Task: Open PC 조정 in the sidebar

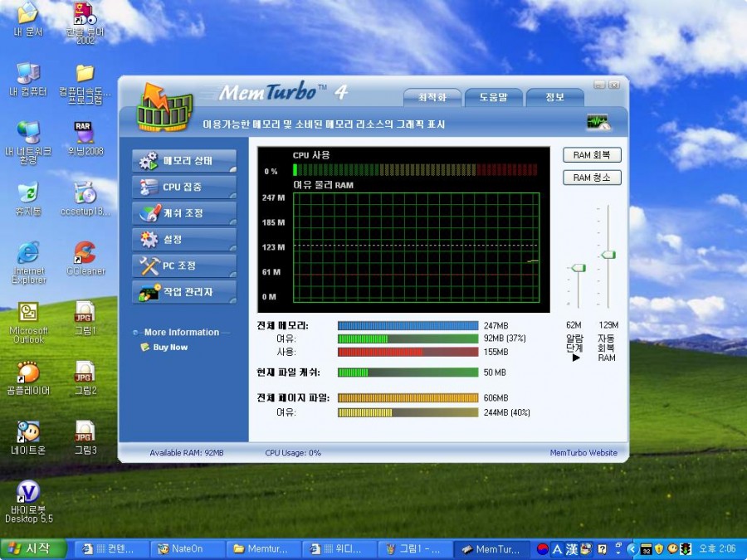Action: pos(184,265)
